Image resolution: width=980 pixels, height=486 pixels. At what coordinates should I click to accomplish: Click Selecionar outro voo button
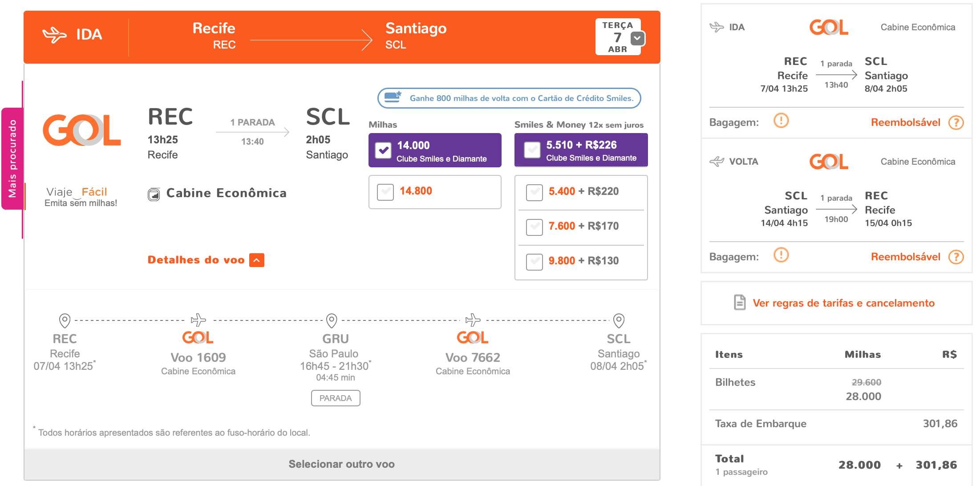pos(342,464)
